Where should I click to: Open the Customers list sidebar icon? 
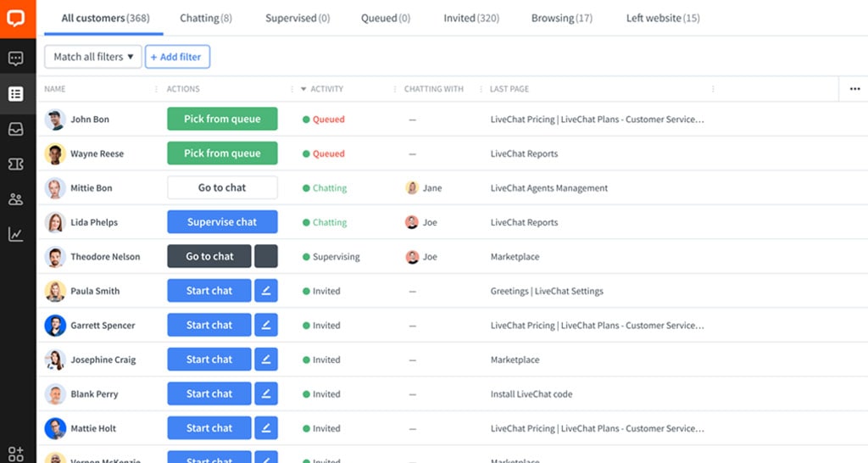pyautogui.click(x=16, y=94)
